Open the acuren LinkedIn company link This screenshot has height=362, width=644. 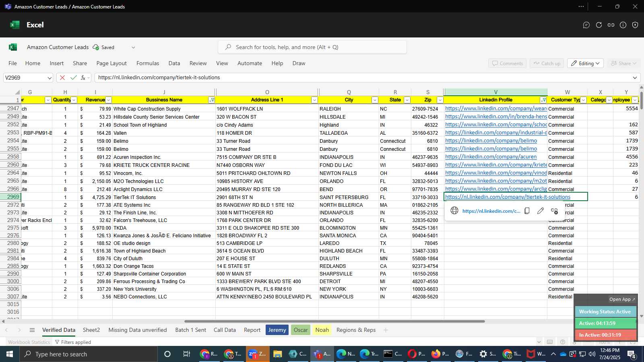coord(491,157)
